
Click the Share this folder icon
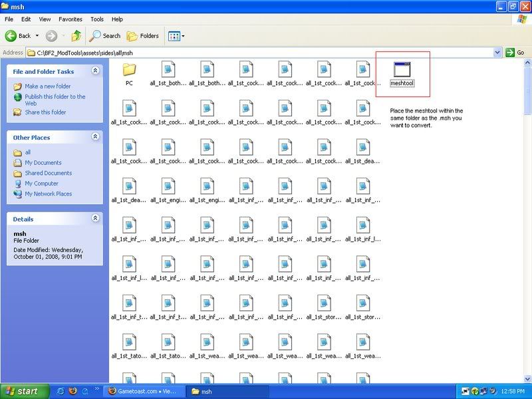(x=18, y=112)
